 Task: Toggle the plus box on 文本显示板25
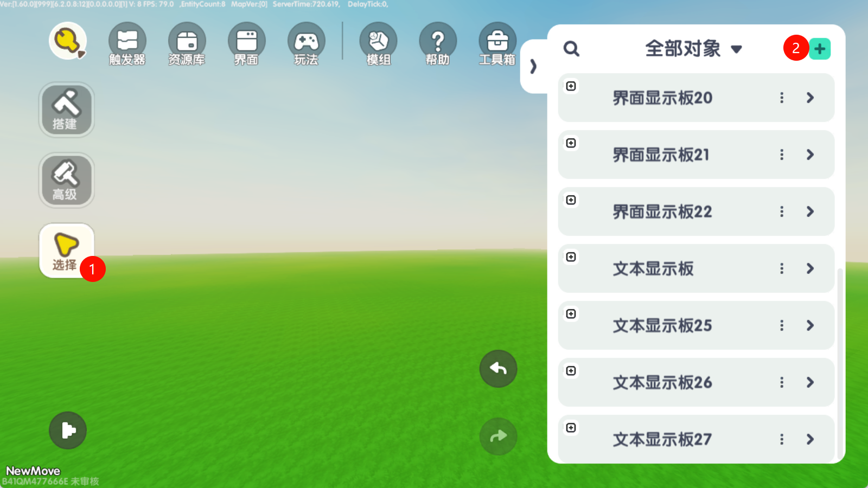[571, 314]
